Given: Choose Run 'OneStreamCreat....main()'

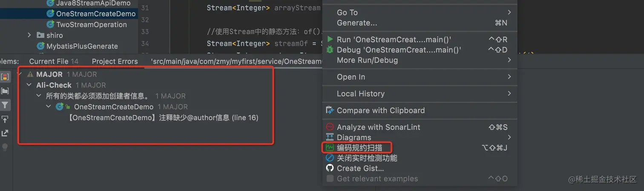Looking at the screenshot, I should [x=420, y=39].
